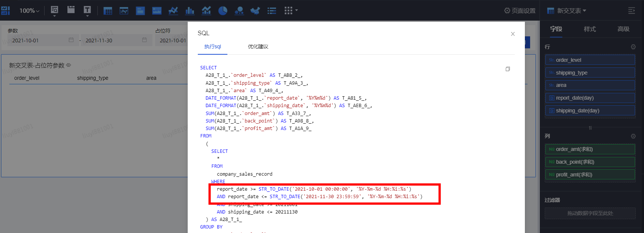Copy the SQL code to clipboard
Image resolution: width=644 pixels, height=233 pixels.
coord(508,69)
